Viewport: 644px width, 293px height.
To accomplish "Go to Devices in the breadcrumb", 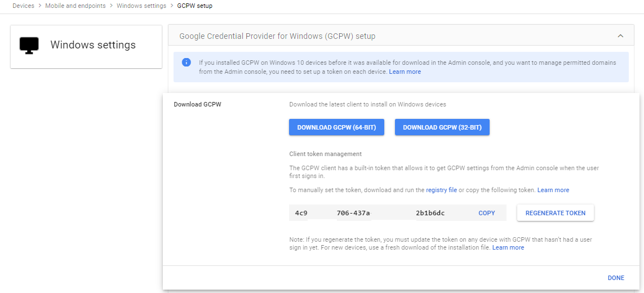I will (24, 6).
